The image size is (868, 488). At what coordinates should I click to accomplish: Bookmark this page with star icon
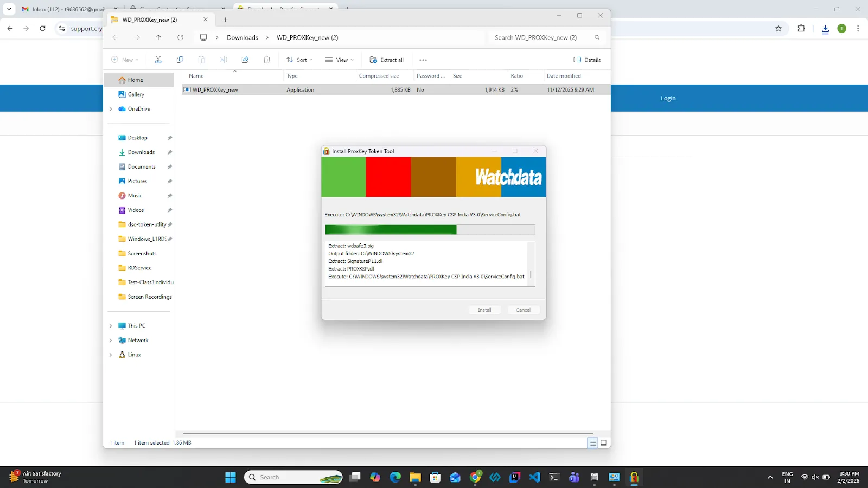coord(778,29)
